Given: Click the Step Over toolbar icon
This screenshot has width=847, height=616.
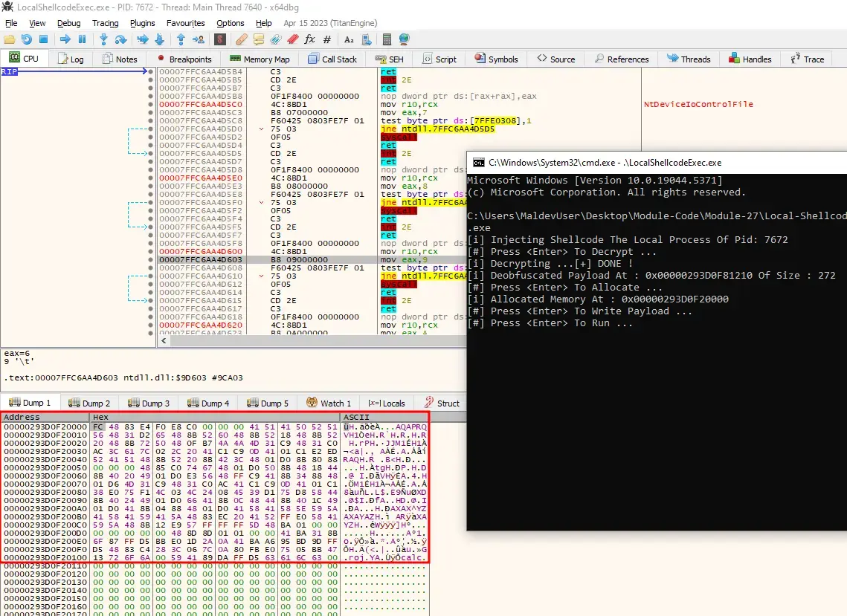Looking at the screenshot, I should coord(121,39).
